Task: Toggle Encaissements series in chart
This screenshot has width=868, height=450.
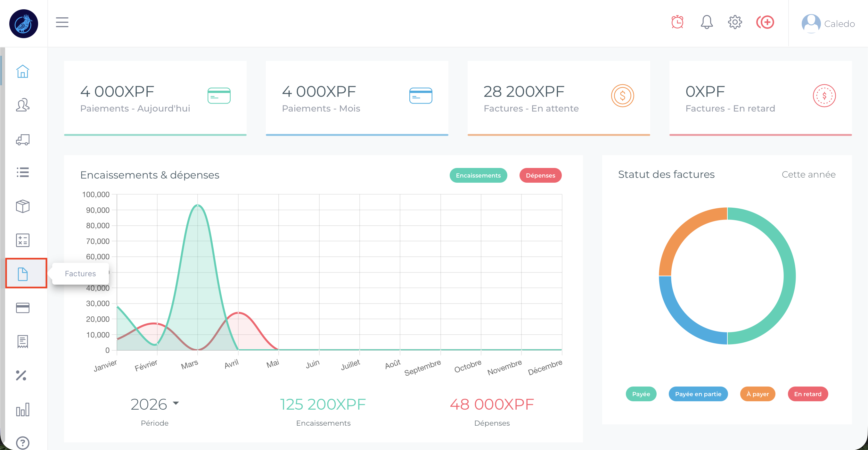Action: (478, 175)
